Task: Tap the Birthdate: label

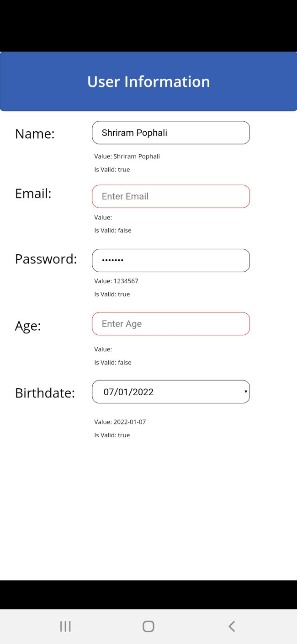Action: coord(44,392)
